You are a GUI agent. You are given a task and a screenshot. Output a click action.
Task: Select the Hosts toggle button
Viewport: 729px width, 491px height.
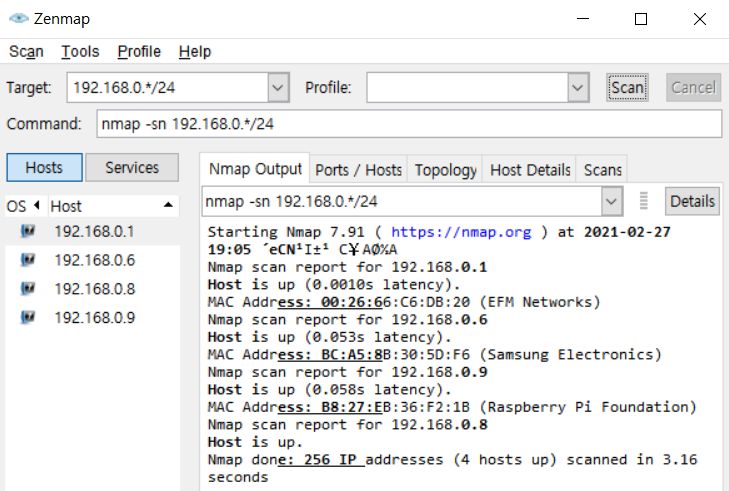[44, 167]
